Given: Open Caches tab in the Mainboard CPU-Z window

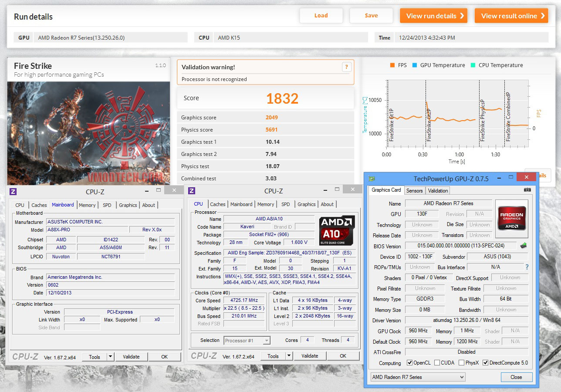Looking at the screenshot, I should 39,205.
